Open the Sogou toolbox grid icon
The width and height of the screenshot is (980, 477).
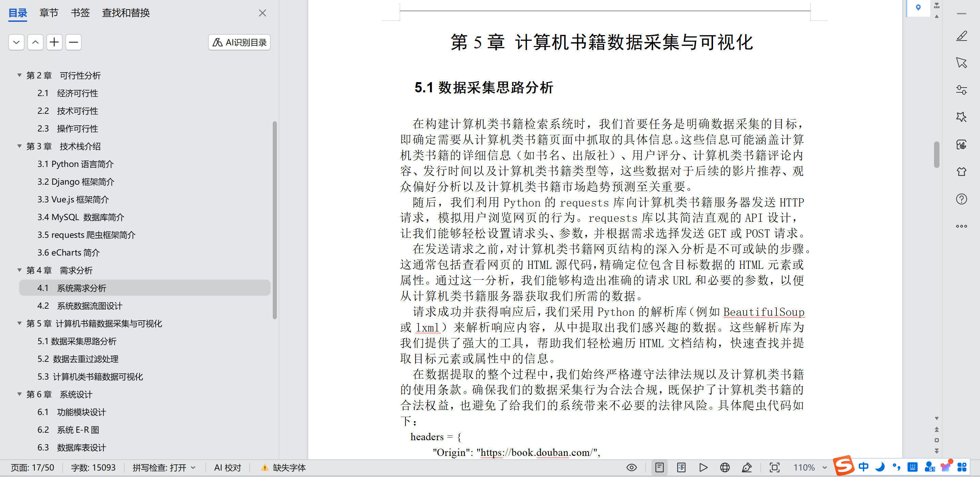pyautogui.click(x=962, y=467)
